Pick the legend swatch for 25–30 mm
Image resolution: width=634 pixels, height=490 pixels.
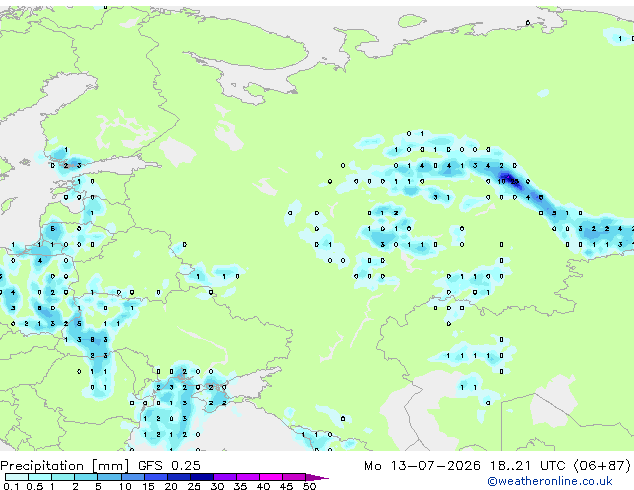(202, 477)
